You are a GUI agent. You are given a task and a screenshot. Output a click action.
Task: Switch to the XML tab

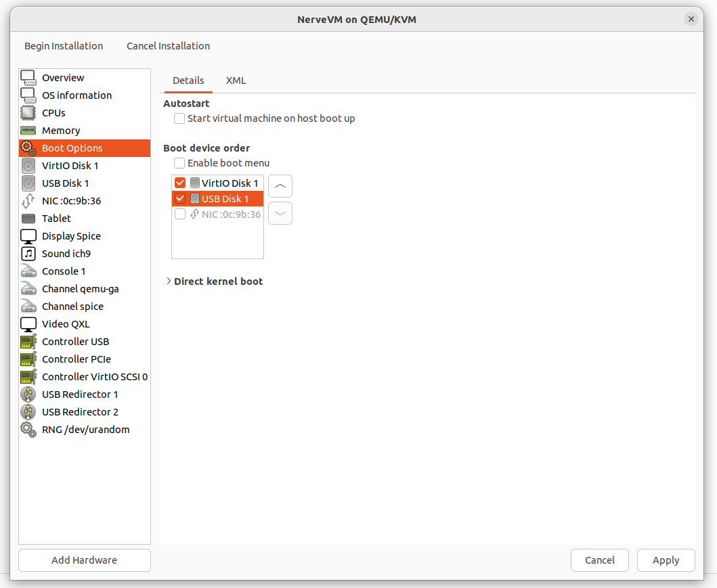pos(236,81)
